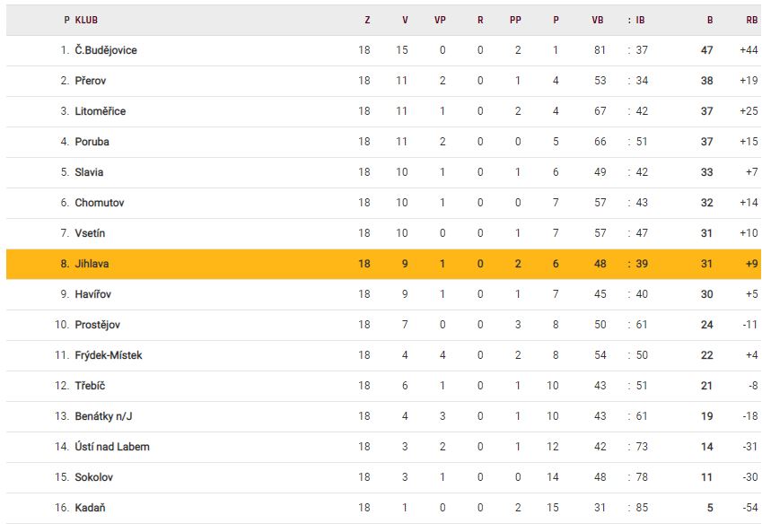The image size is (771, 532).
Task: Open the Frýdek-Místek team link
Action: coord(109,355)
